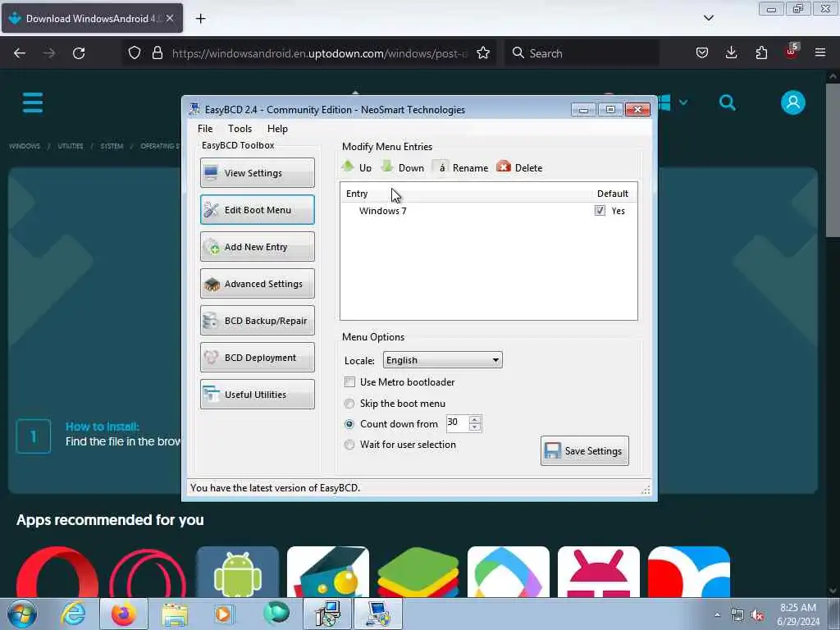Viewport: 840px width, 630px height.
Task: Click the taskbar clock 8:25 AM
Action: (x=797, y=608)
